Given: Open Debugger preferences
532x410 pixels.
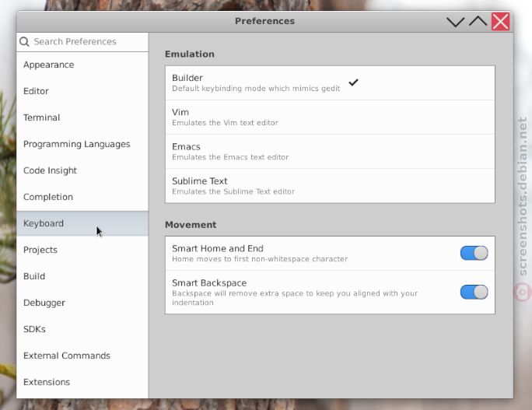Looking at the screenshot, I should 82,303.
